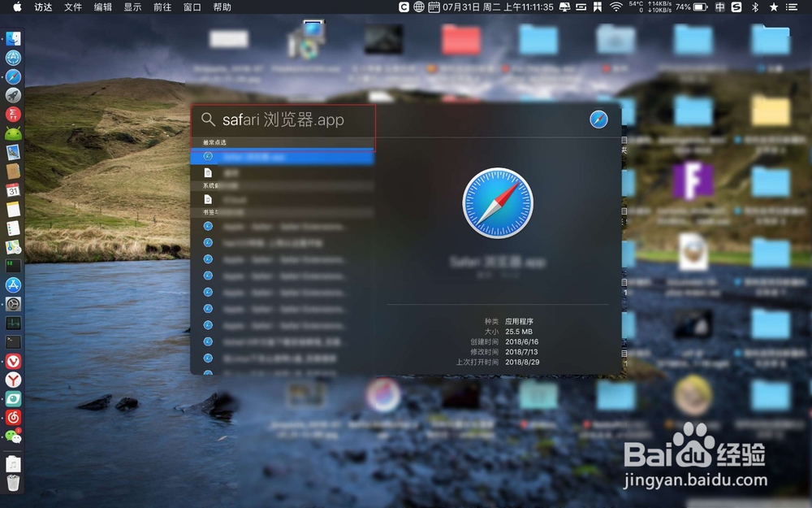Open the Preview app in the Dock
This screenshot has width=812, height=508.
click(x=13, y=153)
